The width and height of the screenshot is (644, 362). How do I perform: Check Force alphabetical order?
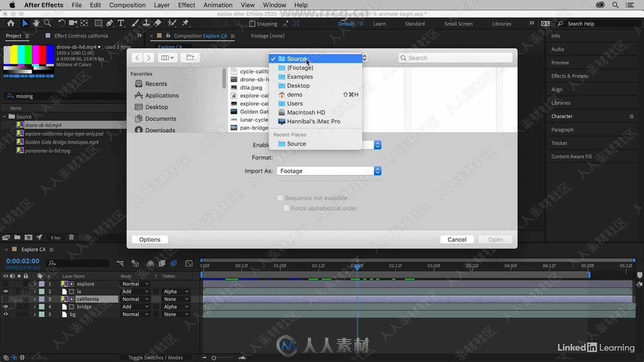pos(286,208)
